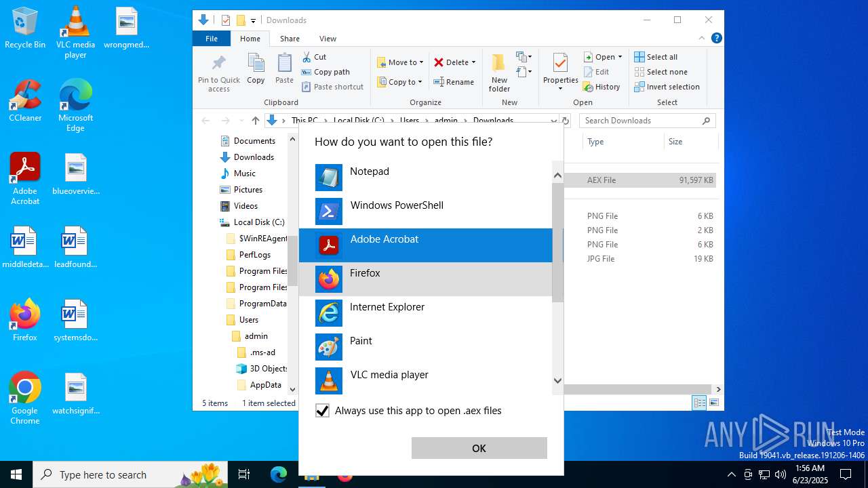Pick Firefox from the open-with list
The image size is (868, 488).
[x=425, y=279]
